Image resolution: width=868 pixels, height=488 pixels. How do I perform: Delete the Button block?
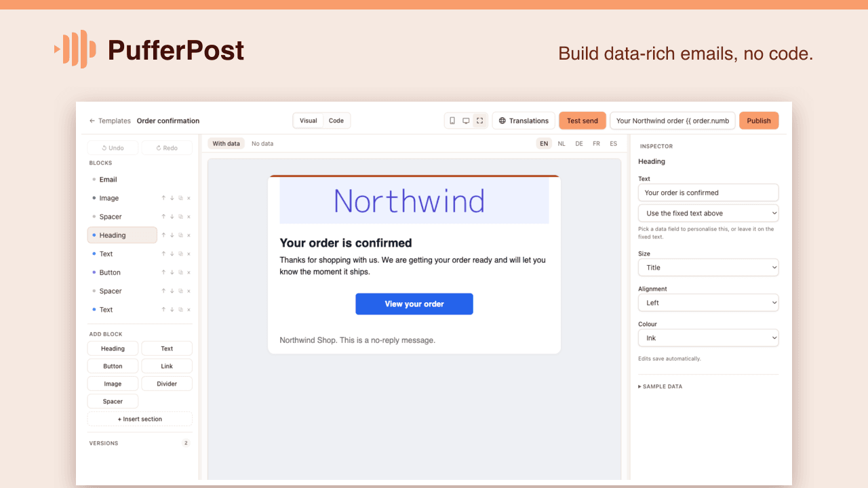coord(189,272)
